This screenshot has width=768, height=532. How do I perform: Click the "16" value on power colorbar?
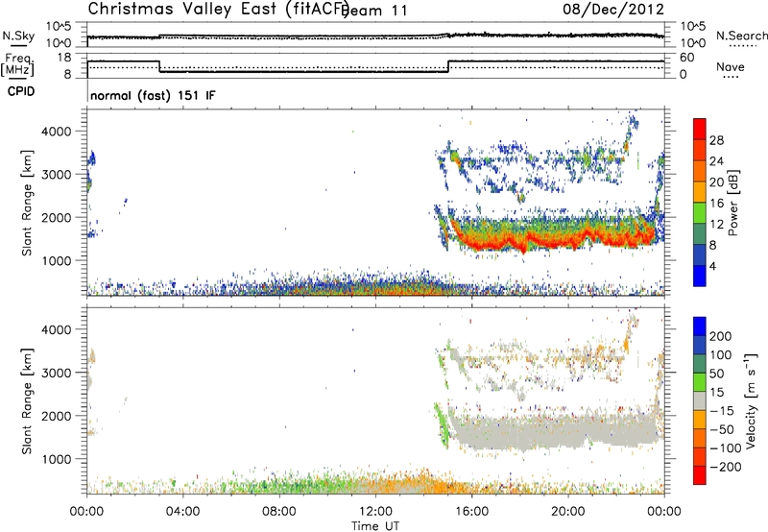point(716,204)
